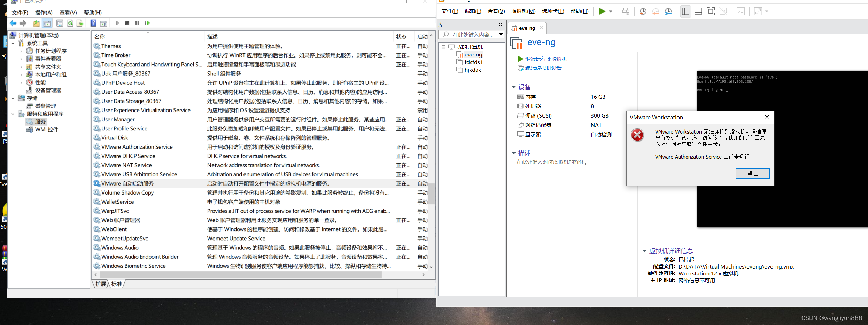This screenshot has width=868, height=325.
Task: Click the Take Snapshot clock icon
Action: 643,11
